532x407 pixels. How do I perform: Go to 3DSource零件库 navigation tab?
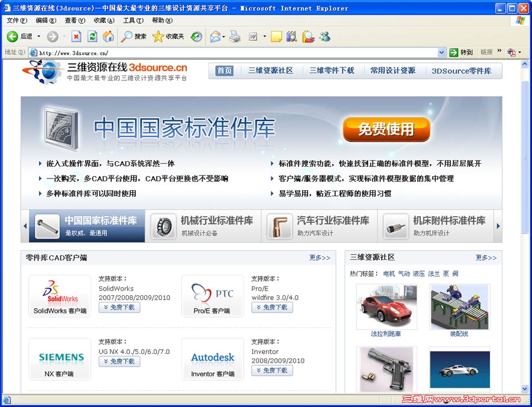(x=462, y=71)
